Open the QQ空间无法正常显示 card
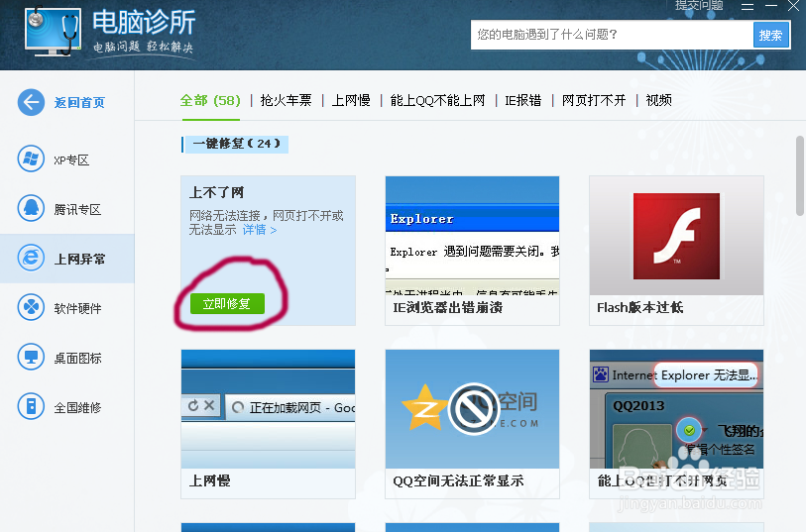This screenshot has width=806, height=532. click(472, 424)
